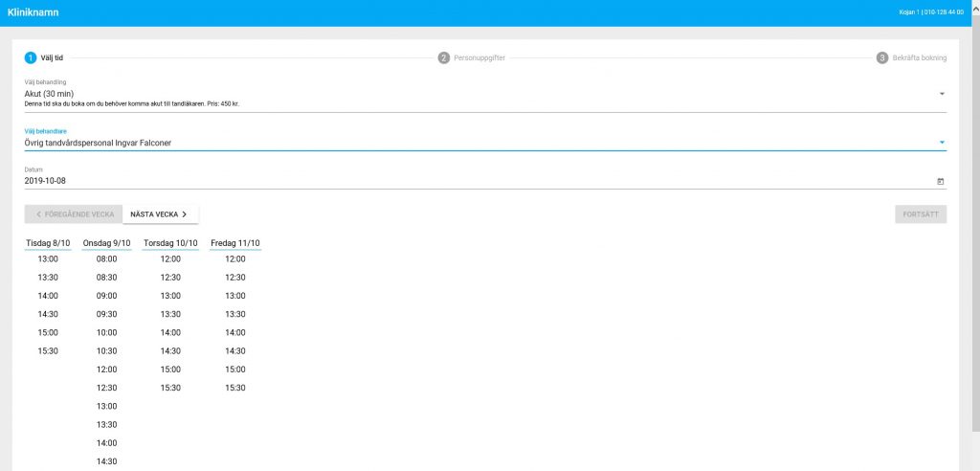980x471 pixels.
Task: Click the Nästa vecka button
Action: click(160, 213)
